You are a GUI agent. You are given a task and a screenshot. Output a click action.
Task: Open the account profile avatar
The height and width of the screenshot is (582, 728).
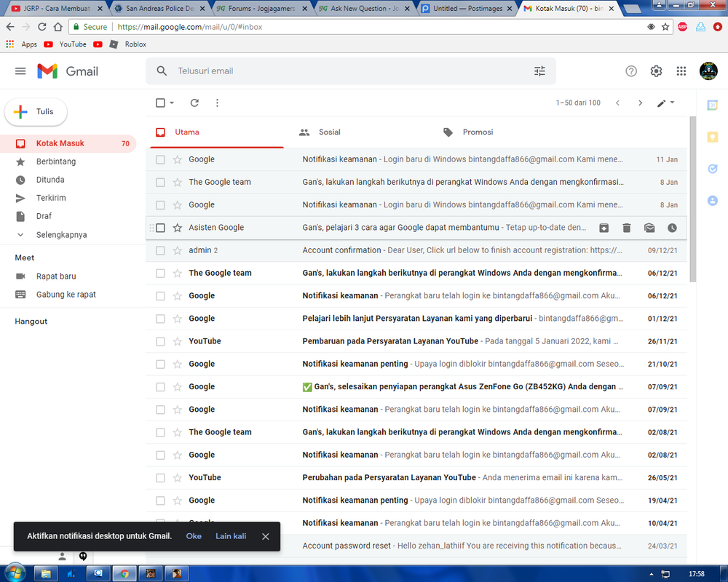click(x=708, y=71)
